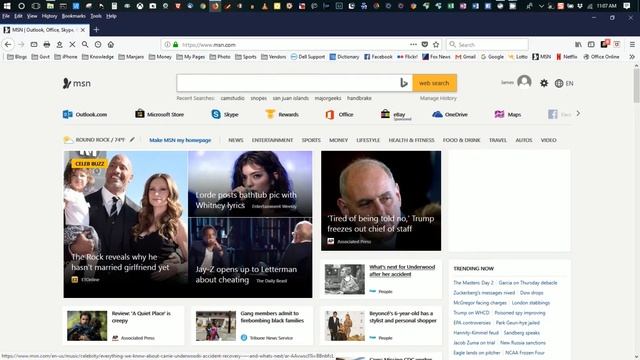The image size is (640, 360).
Task: Open the Vendors bookmark folder
Action: tap(273, 57)
